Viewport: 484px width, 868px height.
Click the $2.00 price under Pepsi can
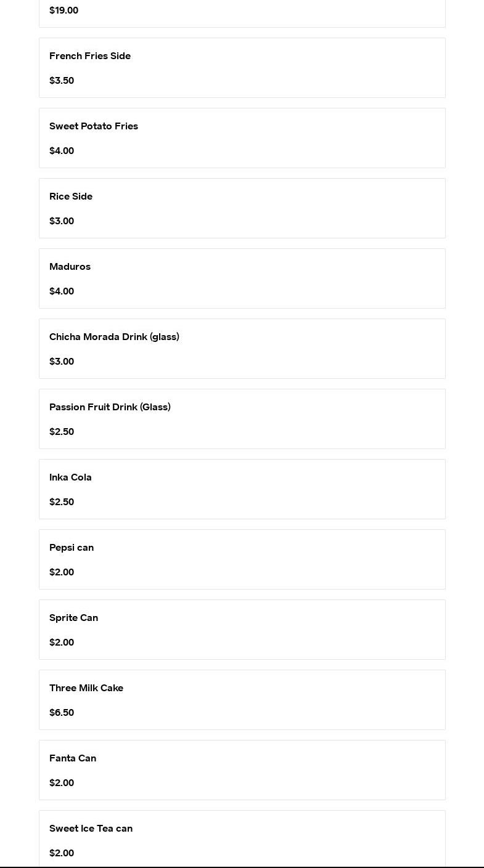coord(62,572)
